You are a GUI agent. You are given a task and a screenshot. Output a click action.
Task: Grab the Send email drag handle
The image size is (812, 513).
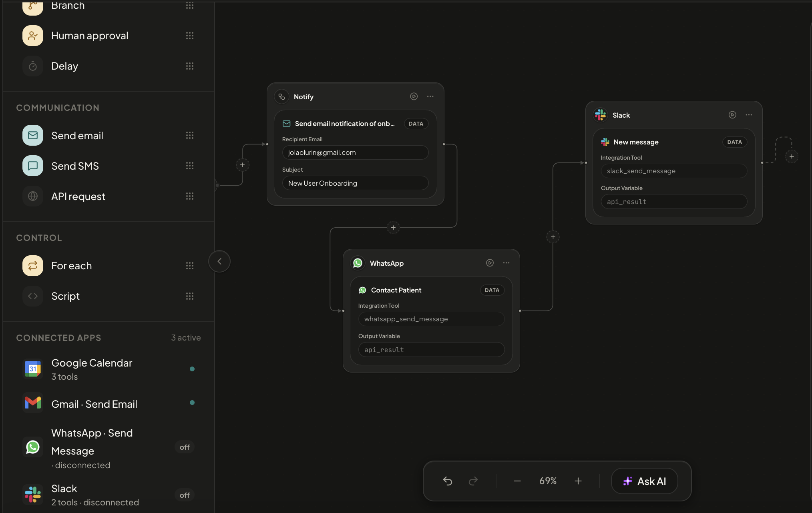[x=190, y=135]
